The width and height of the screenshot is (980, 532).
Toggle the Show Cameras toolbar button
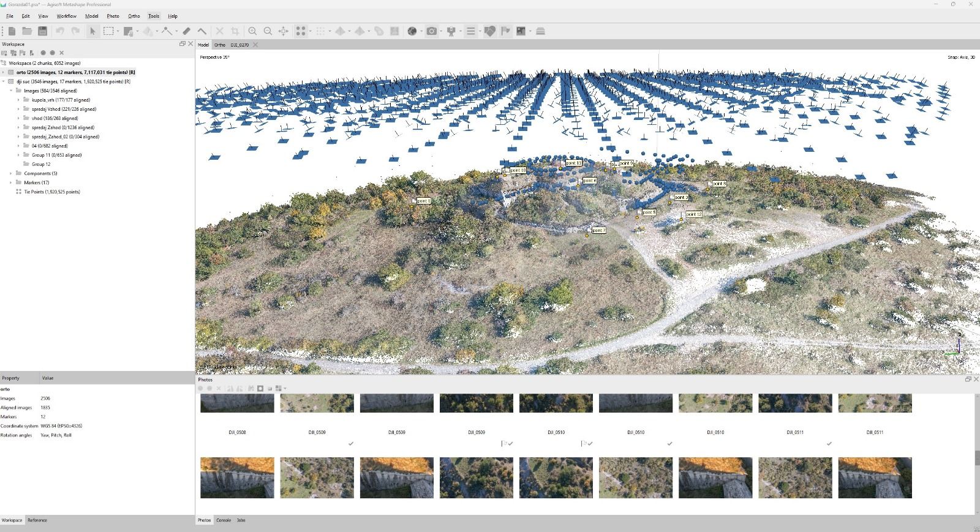click(x=451, y=31)
